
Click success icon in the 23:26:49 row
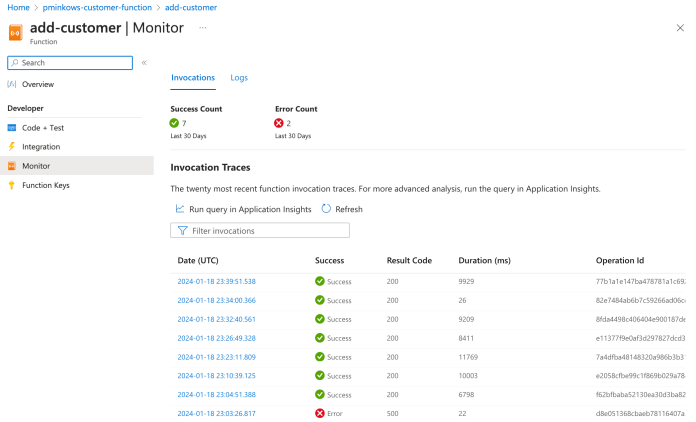(320, 338)
